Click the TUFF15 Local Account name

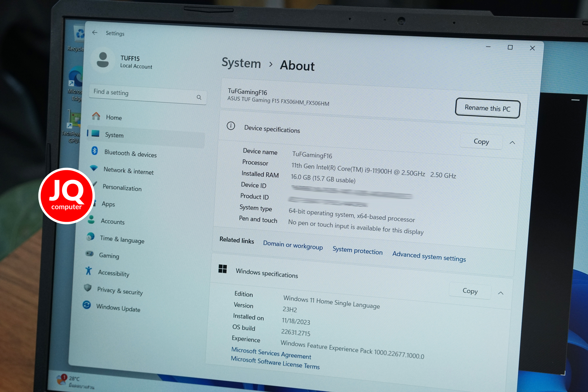point(136,62)
